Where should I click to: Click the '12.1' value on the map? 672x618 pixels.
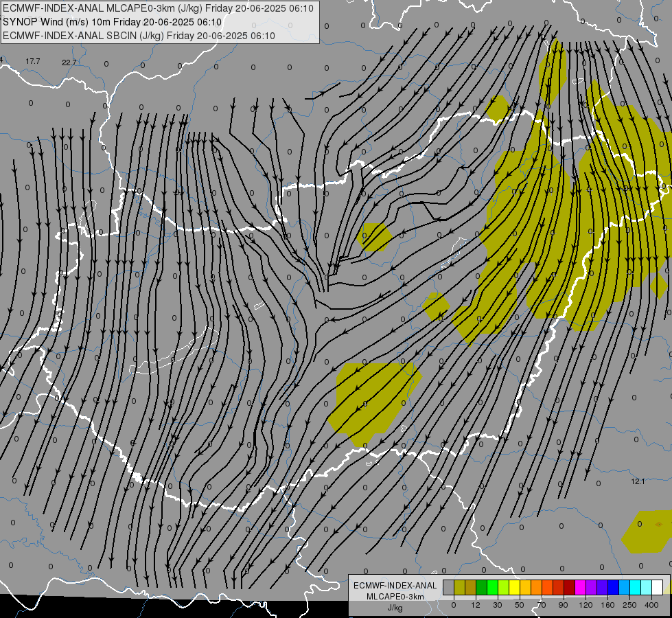point(638,481)
